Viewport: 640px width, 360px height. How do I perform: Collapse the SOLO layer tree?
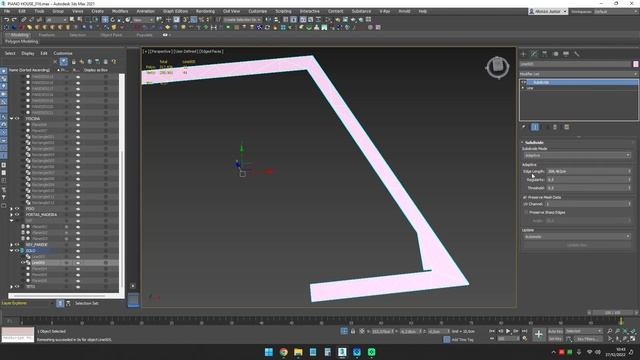tap(11, 251)
